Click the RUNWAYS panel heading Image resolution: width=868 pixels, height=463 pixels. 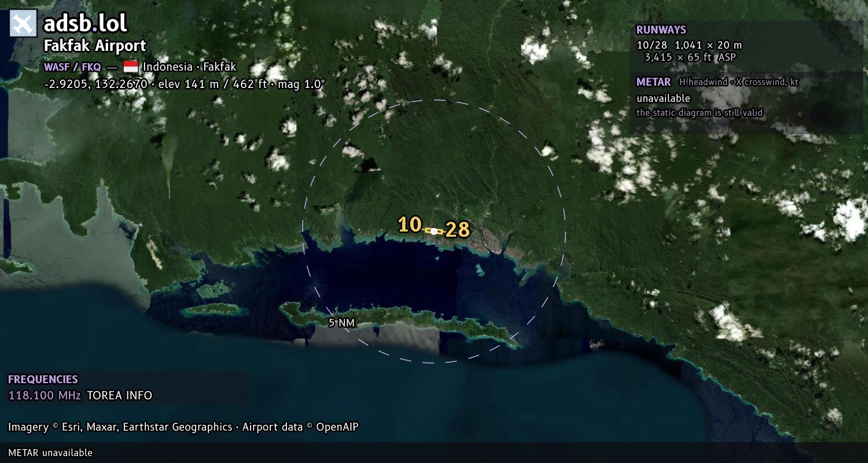pyautogui.click(x=661, y=30)
